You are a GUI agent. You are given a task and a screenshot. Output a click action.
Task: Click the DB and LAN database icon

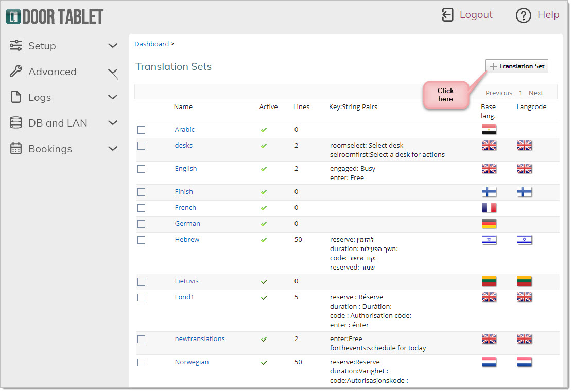click(15, 122)
